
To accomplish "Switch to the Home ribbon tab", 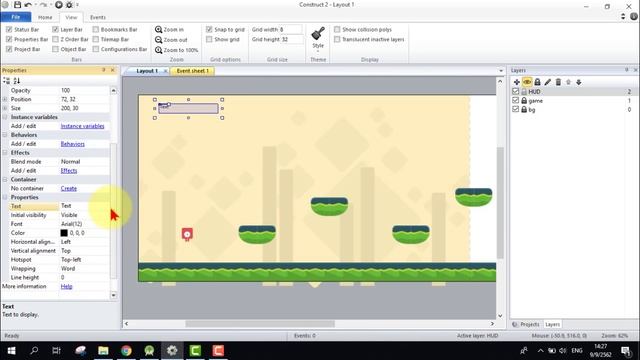I will pyautogui.click(x=45, y=17).
